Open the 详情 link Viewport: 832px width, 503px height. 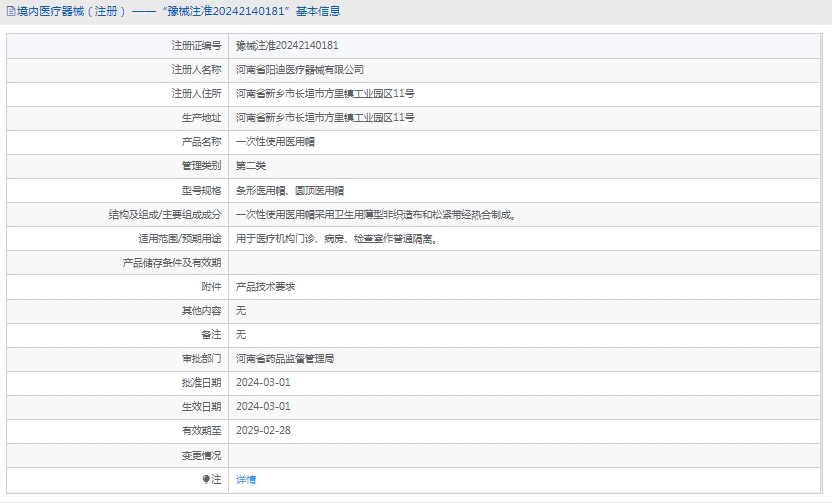pyautogui.click(x=246, y=480)
